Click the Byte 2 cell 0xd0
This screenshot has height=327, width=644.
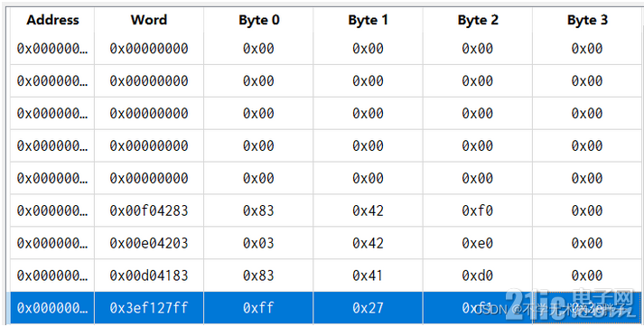[478, 276]
